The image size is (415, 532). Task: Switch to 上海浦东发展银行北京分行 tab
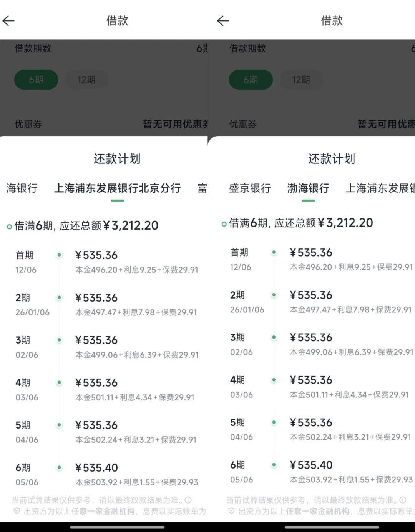(x=117, y=188)
